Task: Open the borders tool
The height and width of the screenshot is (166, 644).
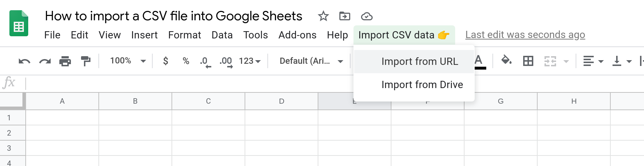Action: [528, 61]
